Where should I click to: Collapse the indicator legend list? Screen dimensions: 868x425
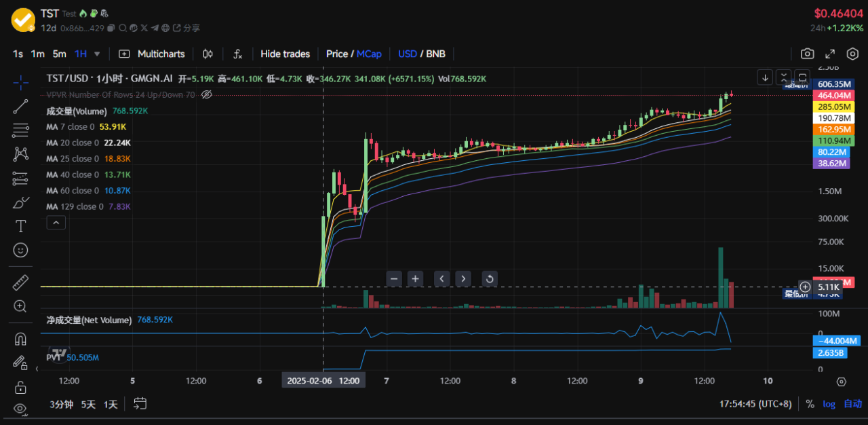[56, 222]
